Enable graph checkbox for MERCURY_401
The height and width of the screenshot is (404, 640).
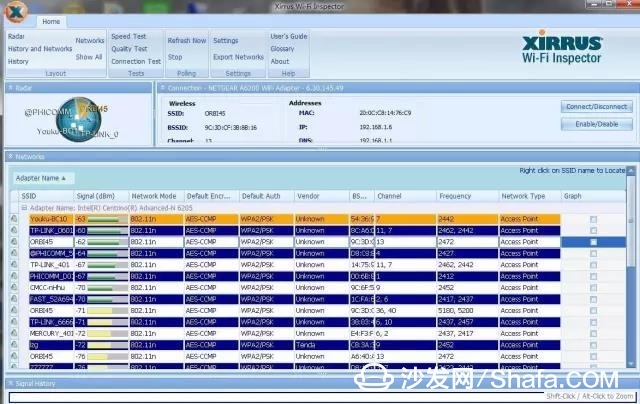pyautogui.click(x=593, y=333)
